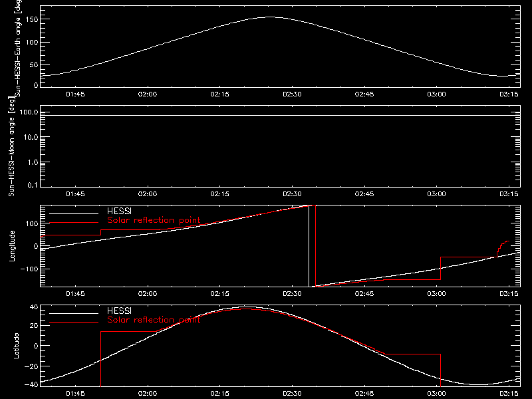
Task: Click white HESSI legend line in Longitude panel
Action: pyautogui.click(x=74, y=213)
